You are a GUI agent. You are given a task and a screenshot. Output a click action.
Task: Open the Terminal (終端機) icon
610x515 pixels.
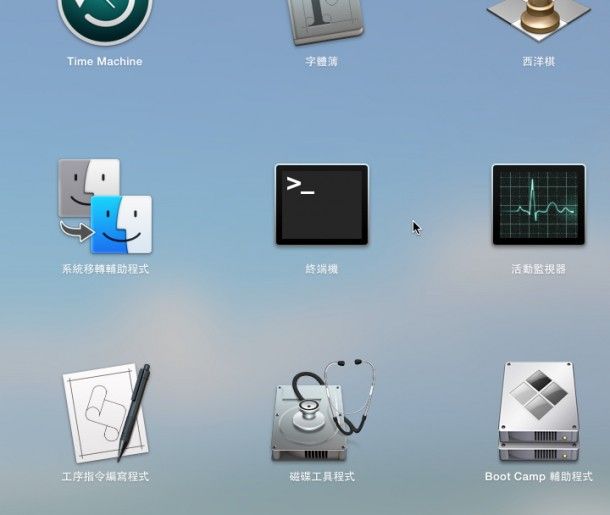pos(322,205)
